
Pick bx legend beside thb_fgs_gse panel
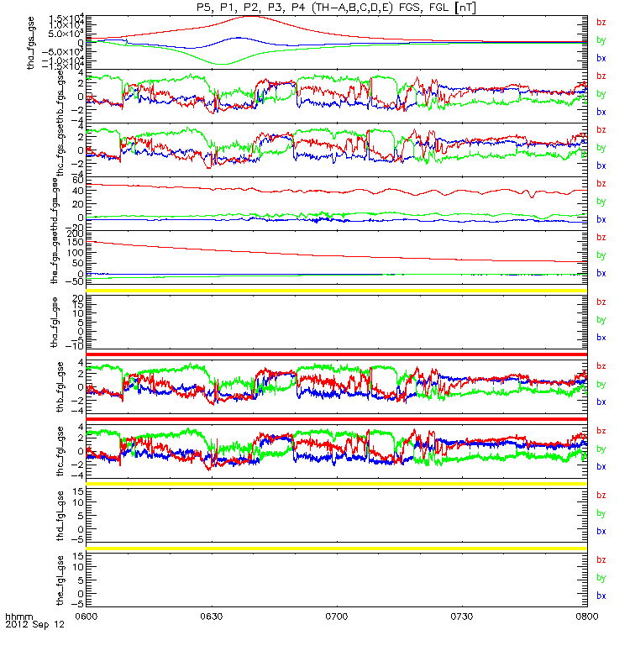coord(601,112)
